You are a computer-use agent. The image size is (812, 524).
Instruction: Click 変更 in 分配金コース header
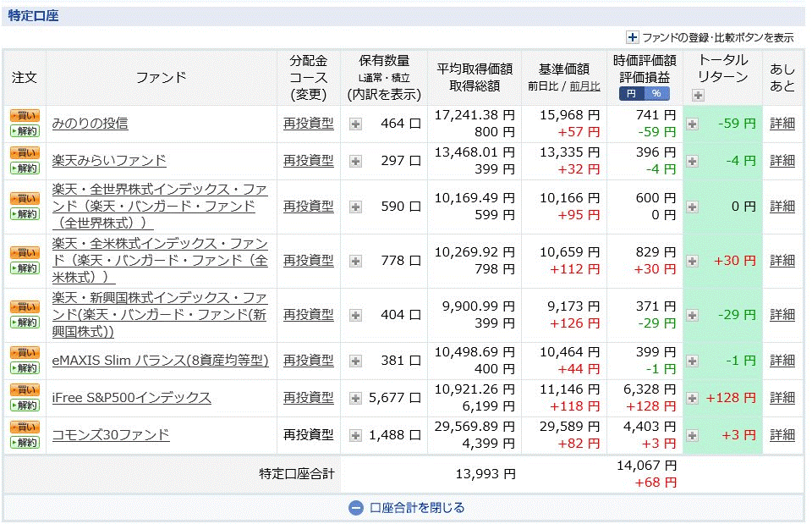309,94
